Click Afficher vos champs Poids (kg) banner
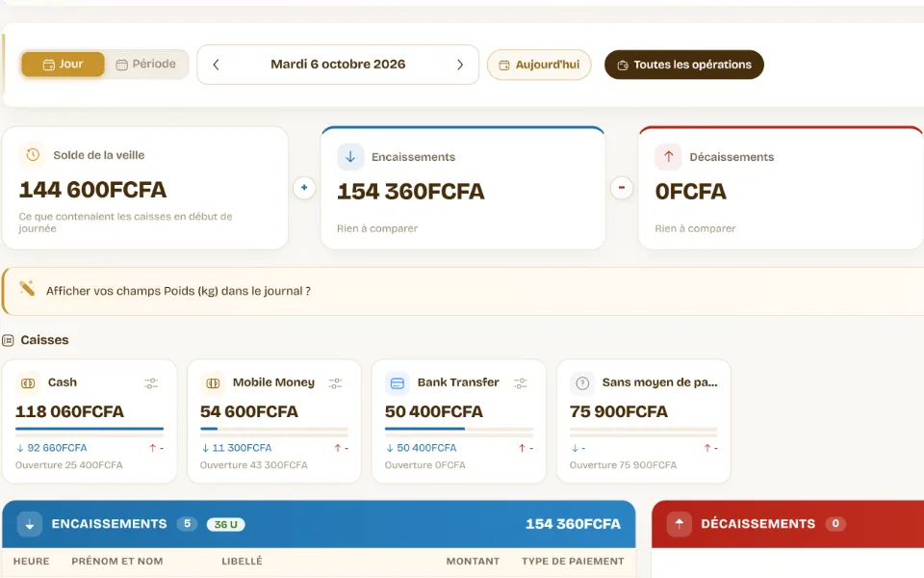The width and height of the screenshot is (924, 578). click(463, 291)
